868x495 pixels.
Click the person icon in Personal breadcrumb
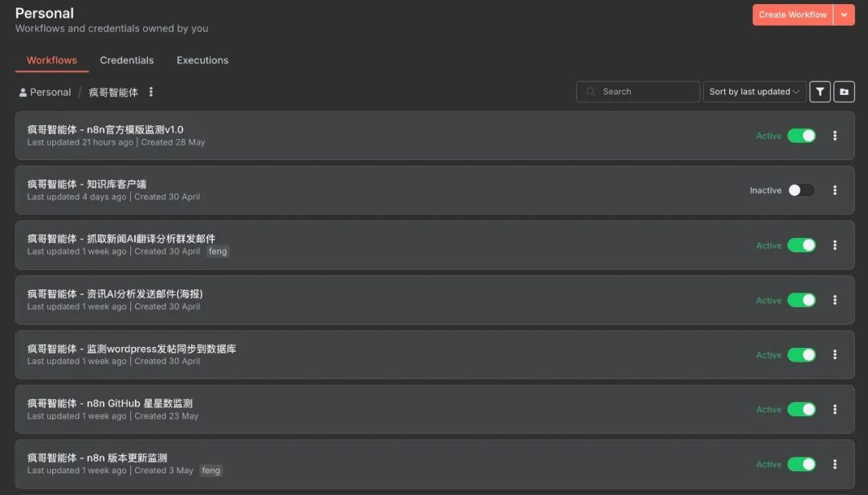pos(23,92)
